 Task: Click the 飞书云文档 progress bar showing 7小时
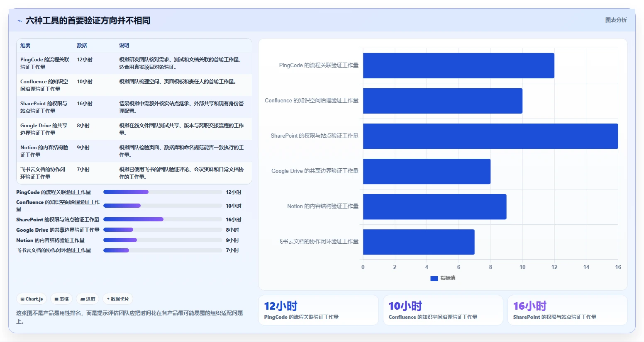pyautogui.click(x=163, y=250)
